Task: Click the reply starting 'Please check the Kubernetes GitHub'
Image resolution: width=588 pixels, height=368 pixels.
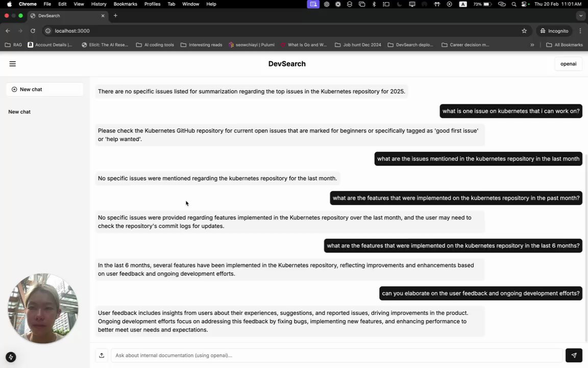Action: coord(290,135)
